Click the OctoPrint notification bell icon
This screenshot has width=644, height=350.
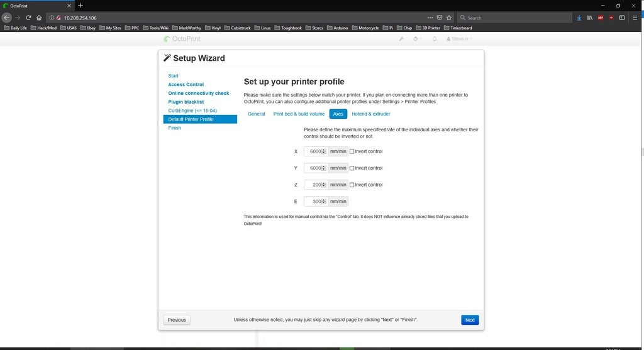click(x=434, y=39)
